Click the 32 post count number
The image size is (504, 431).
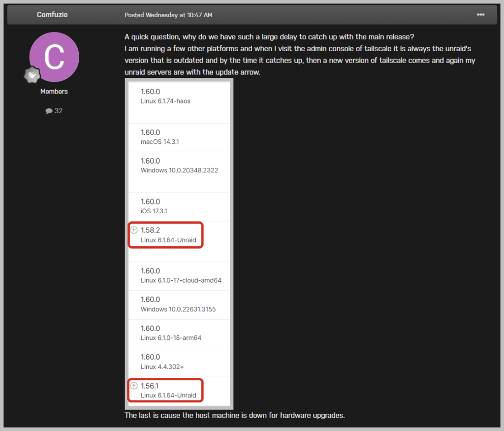click(59, 111)
